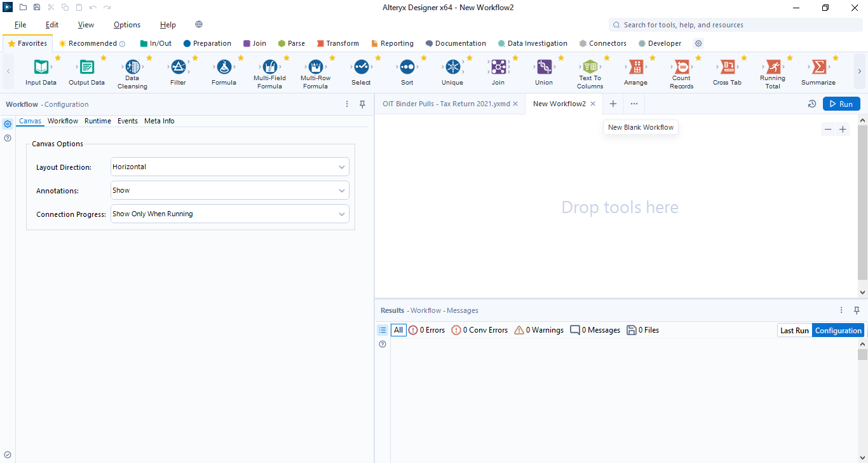This screenshot has height=463, width=868.
Task: Switch to OIT Binder Pulls workflow tab
Action: [x=446, y=104]
